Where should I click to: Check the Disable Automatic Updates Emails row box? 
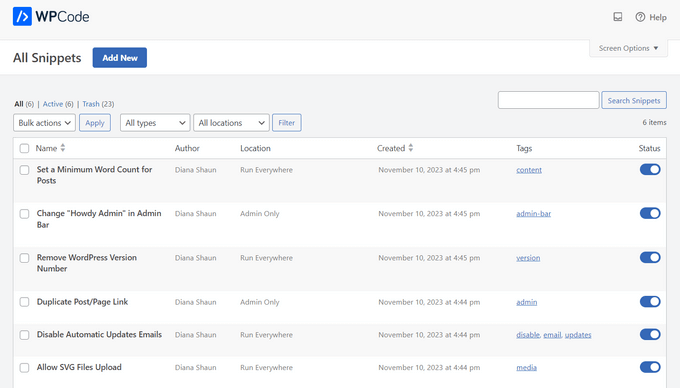pos(24,335)
